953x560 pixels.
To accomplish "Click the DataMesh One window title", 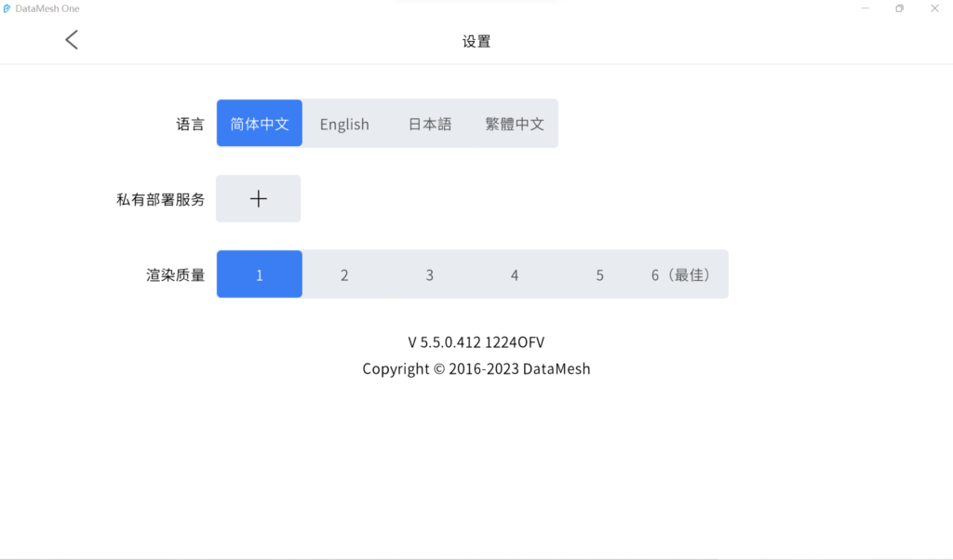I will tap(47, 8).
